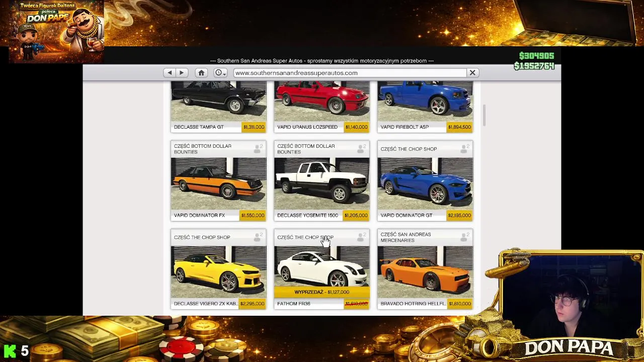Click the seat-count icon on the Yosemite 1500 card
Viewport: 644px width, 362px height.
tap(361, 149)
